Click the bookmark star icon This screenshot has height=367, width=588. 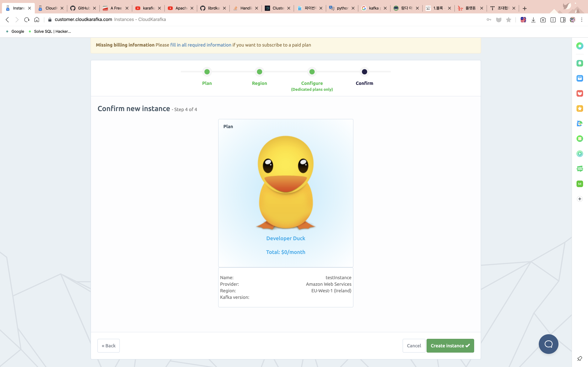[x=508, y=20]
